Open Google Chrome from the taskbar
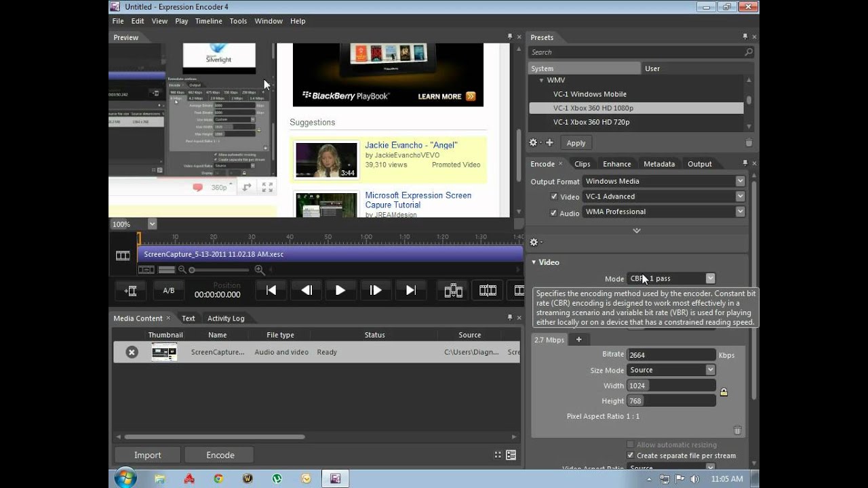868x488 pixels. click(218, 479)
